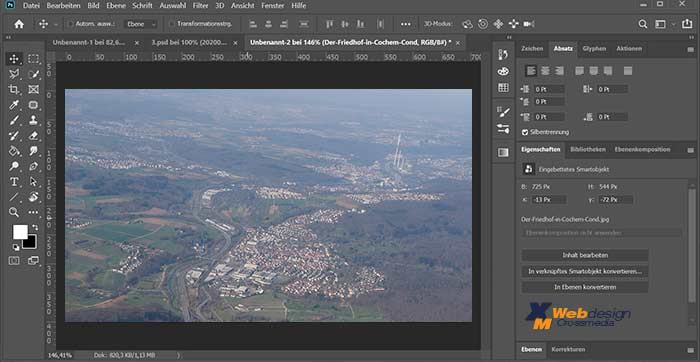Select the Quick Selection brush tool
The height and width of the screenshot is (362, 700).
click(x=33, y=74)
